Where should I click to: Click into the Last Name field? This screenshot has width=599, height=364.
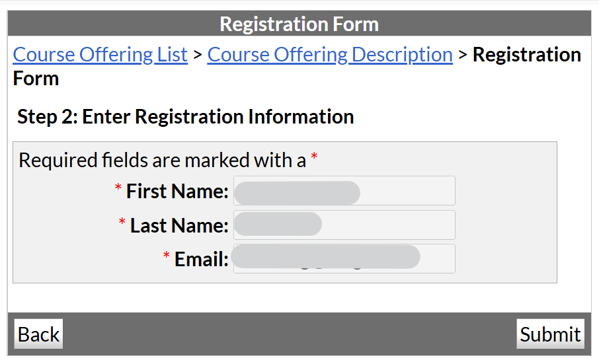344,225
